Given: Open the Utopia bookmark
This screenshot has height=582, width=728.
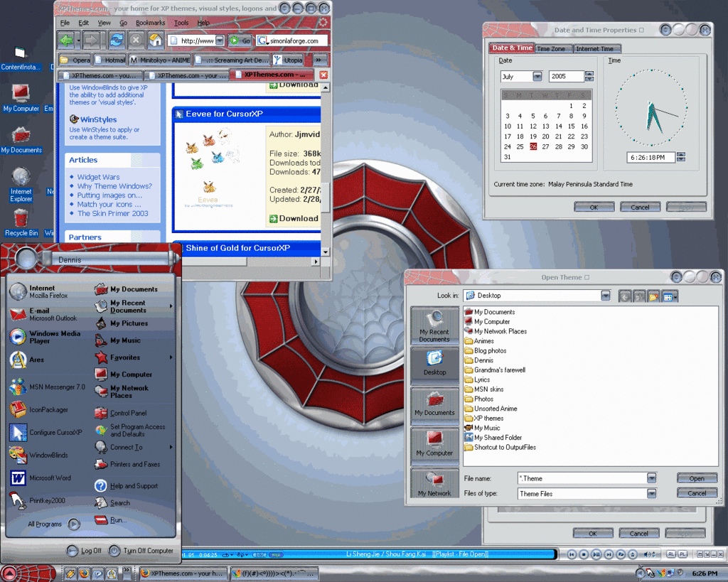Looking at the screenshot, I should click(x=288, y=60).
